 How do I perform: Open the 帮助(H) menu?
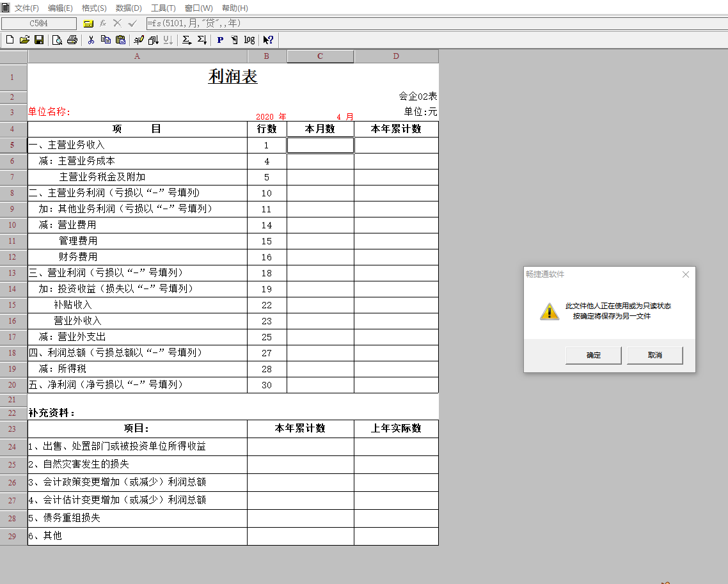pyautogui.click(x=235, y=8)
